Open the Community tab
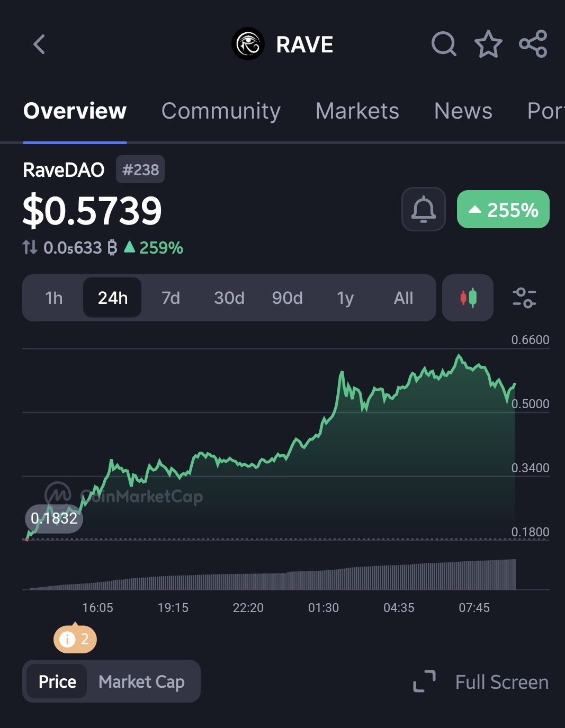The height and width of the screenshot is (728, 565). (x=221, y=111)
